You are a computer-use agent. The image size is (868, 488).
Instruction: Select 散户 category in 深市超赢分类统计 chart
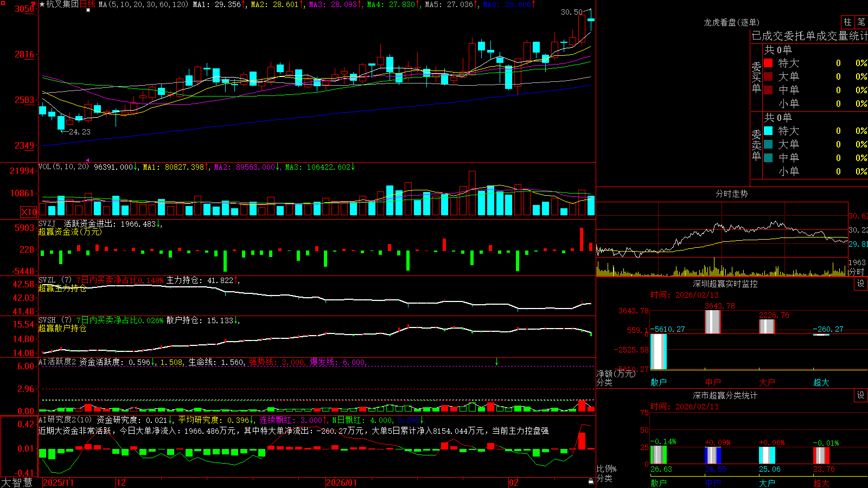[x=659, y=483]
